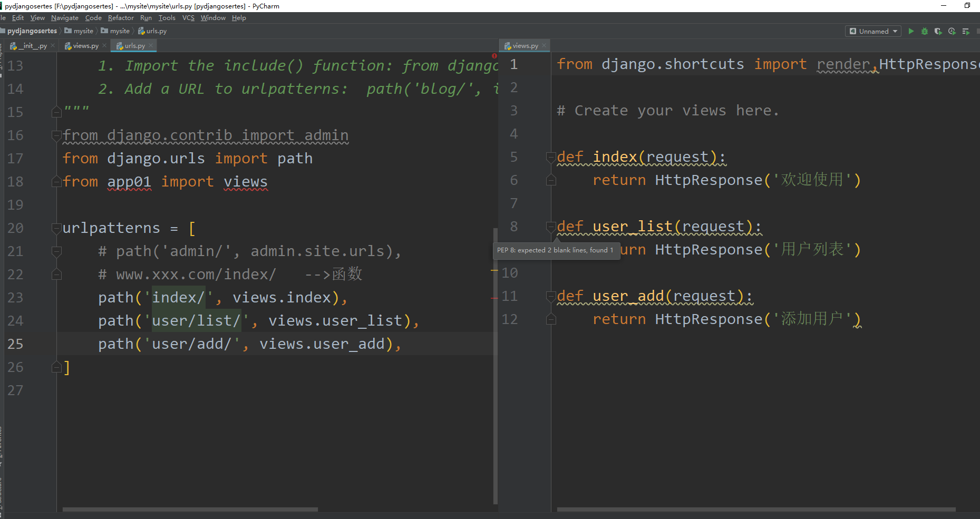Open the Refactor menu

click(121, 18)
